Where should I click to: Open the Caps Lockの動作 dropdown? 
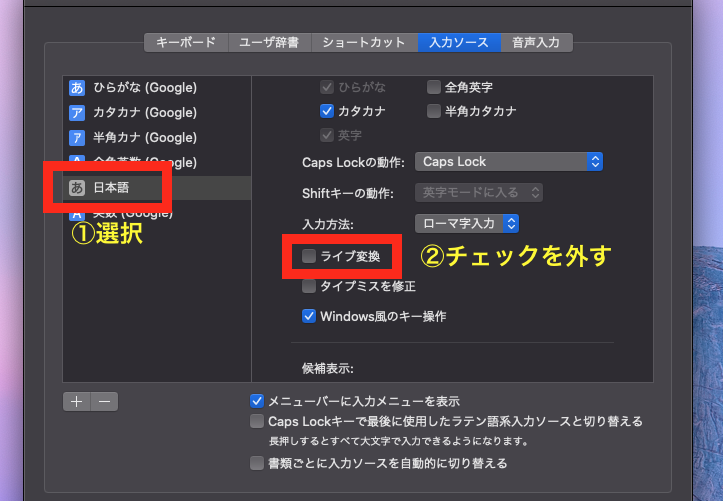click(509, 161)
